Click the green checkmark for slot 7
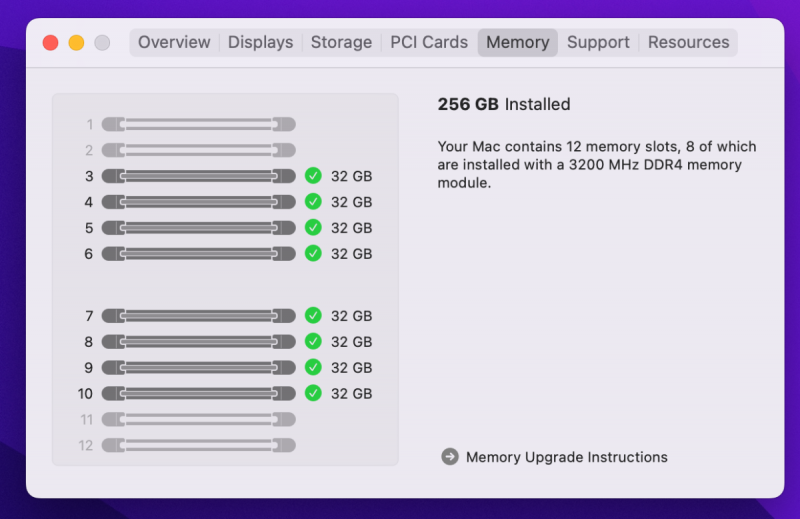This screenshot has height=519, width=800. click(x=313, y=316)
